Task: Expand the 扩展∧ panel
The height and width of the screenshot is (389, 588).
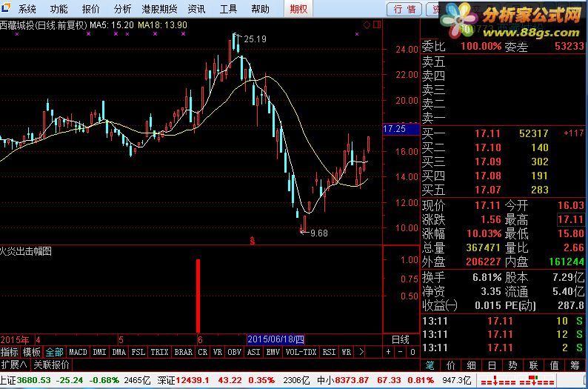Action: [14, 365]
